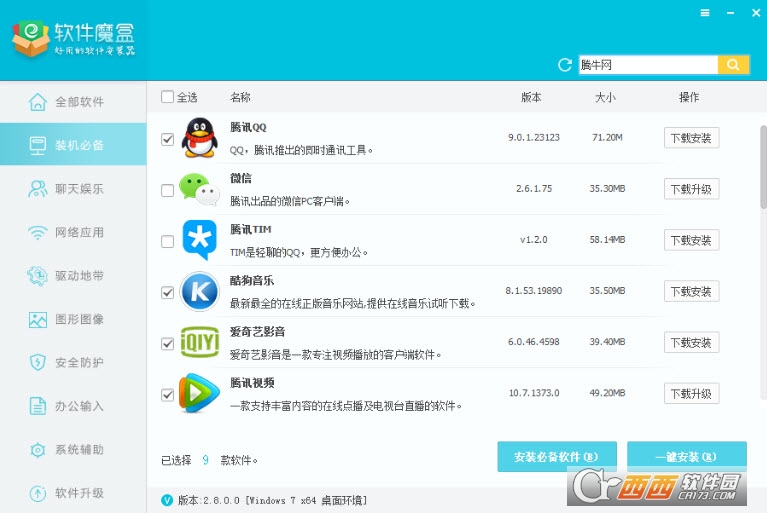Click 下载安装 for 酷狗音乐

click(x=691, y=291)
